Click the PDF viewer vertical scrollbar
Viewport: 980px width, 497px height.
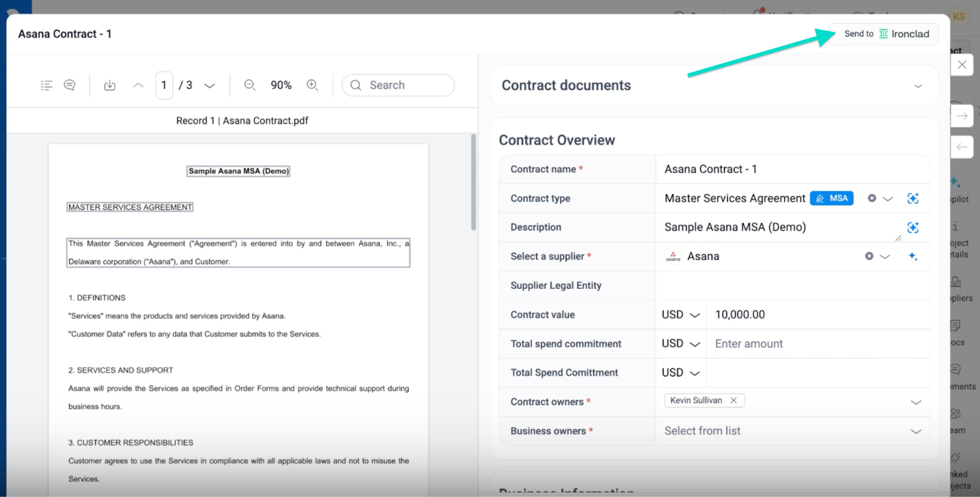[x=473, y=184]
